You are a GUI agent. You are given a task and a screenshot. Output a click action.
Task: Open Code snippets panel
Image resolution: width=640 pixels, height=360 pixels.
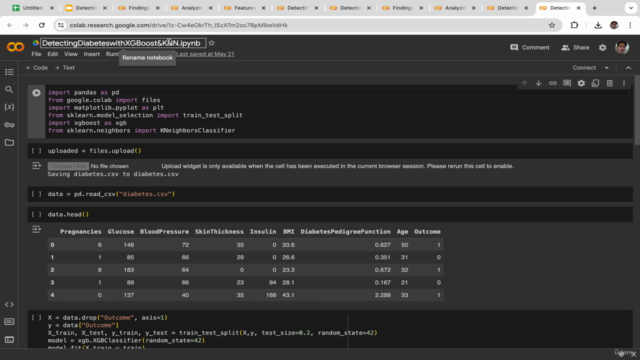coord(9,304)
